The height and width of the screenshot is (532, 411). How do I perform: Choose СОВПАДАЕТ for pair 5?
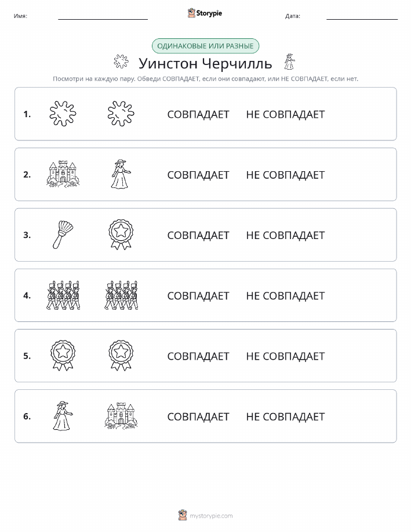tap(198, 356)
